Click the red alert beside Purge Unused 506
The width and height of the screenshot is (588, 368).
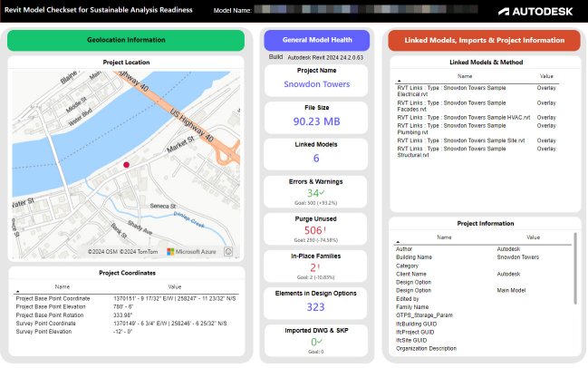[324, 229]
